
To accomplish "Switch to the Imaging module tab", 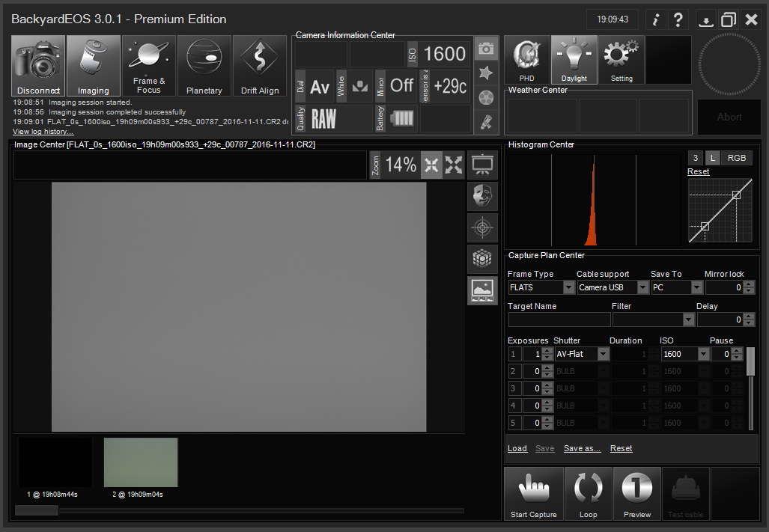I will pyautogui.click(x=93, y=65).
